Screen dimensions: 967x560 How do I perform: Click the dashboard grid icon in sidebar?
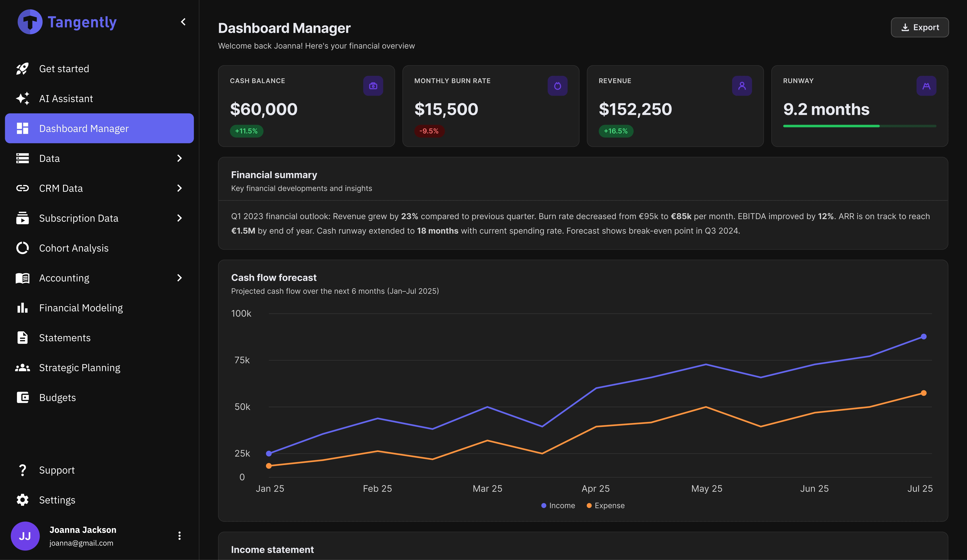[23, 128]
